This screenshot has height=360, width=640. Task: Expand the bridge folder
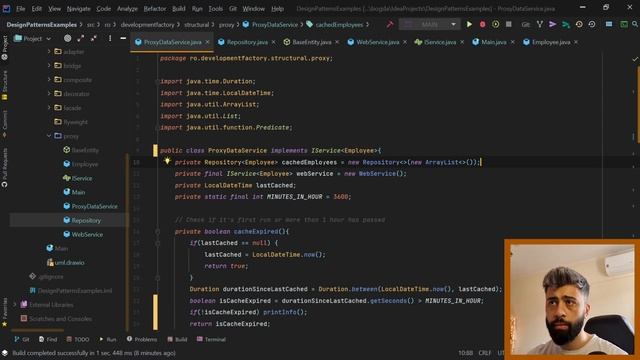pyautogui.click(x=49, y=66)
